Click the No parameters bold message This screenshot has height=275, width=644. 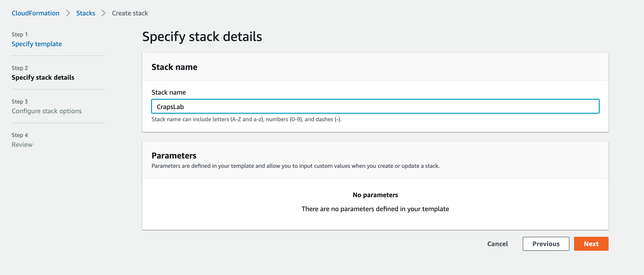pos(375,195)
